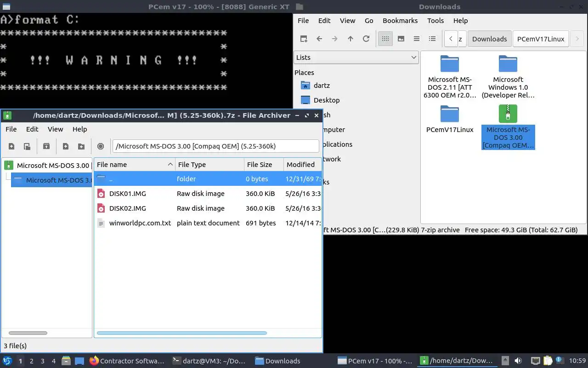Open View menu in File Archiver
Viewport: 588px width, 368px height.
[55, 129]
